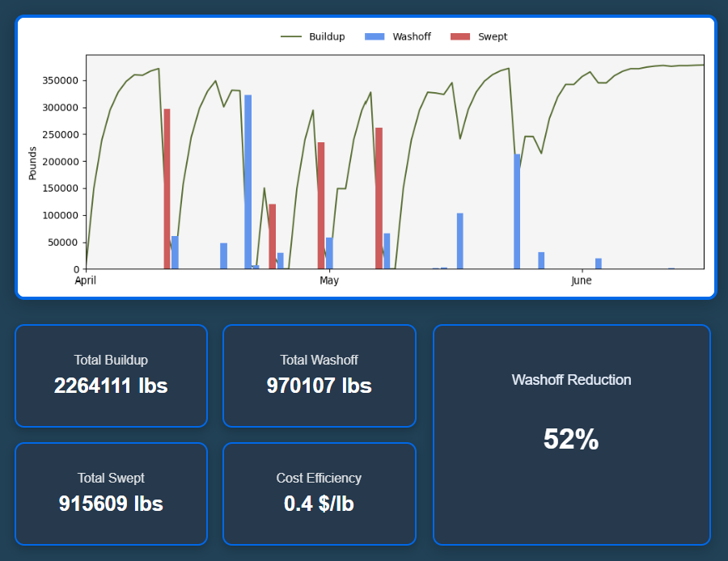This screenshot has width=728, height=561.
Task: Select the June axis label
Action: point(582,280)
